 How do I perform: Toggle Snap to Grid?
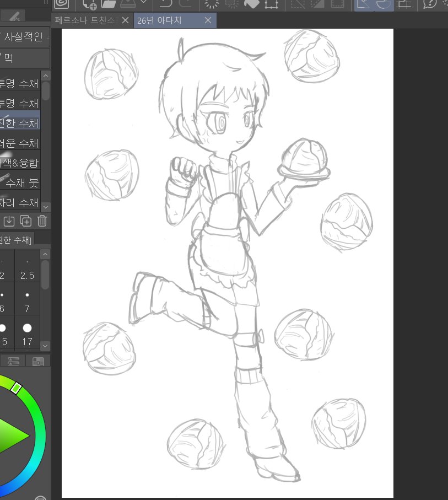point(404,4)
